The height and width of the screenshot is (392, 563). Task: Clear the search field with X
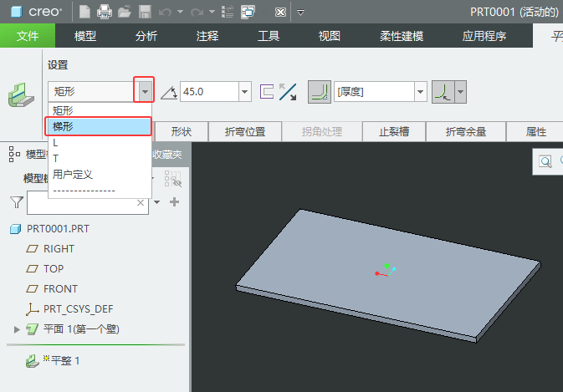[x=141, y=202]
